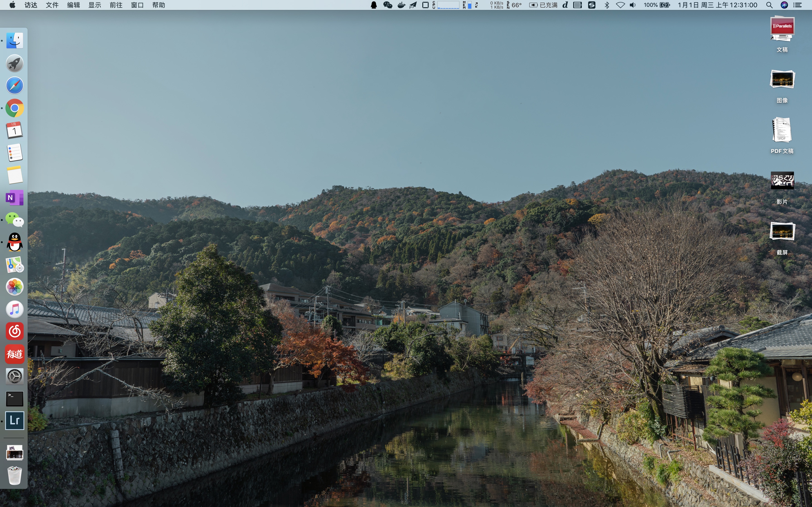
Task: Expand the 截屏 screenshots stack
Action: tap(782, 231)
